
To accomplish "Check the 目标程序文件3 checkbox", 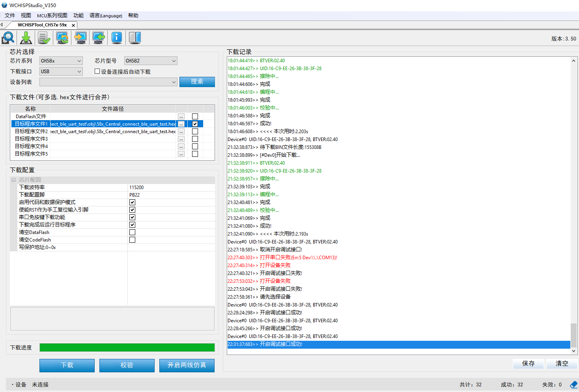I will coord(195,139).
